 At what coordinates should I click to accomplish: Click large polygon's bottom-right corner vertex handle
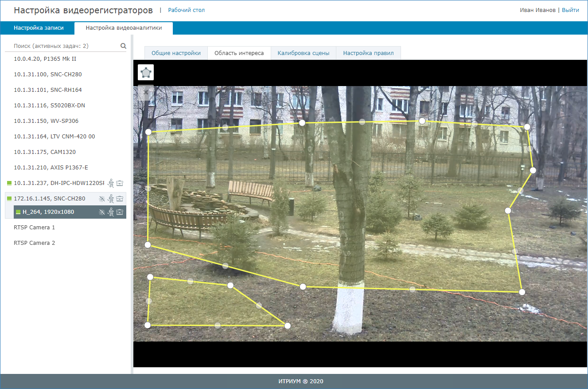tap(522, 292)
